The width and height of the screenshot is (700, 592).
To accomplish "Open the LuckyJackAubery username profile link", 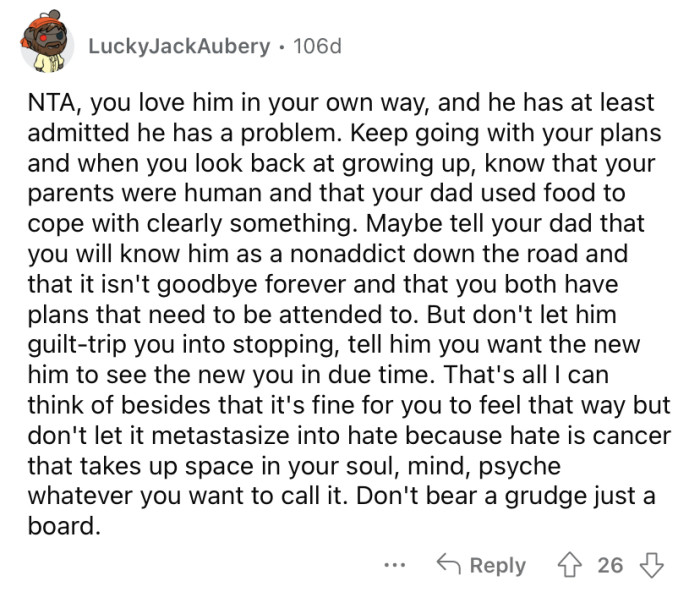I will (179, 46).
